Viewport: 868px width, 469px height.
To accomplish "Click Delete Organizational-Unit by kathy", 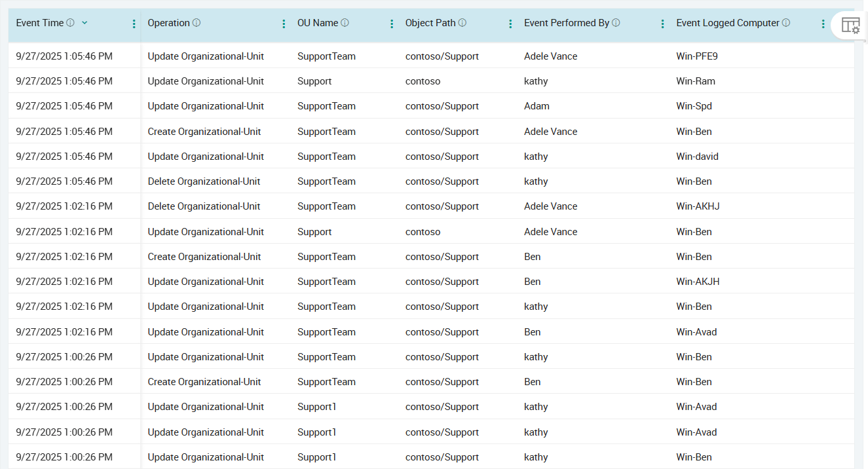I will 204,181.
